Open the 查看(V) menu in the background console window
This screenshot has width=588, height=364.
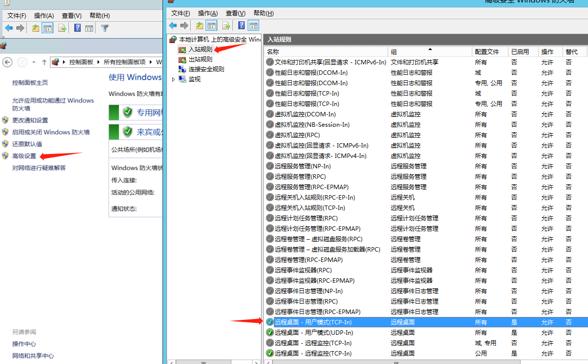click(x=72, y=16)
